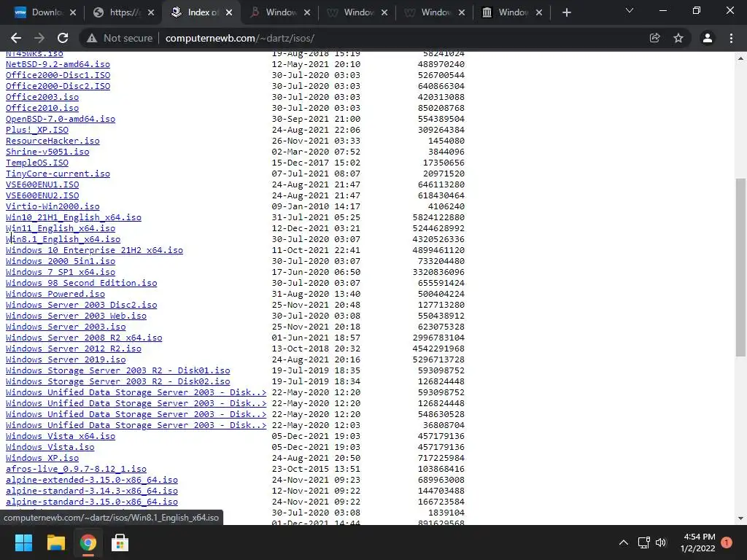Open the Virtio-Win2000.iso link
The height and width of the screenshot is (560, 747).
(53, 206)
